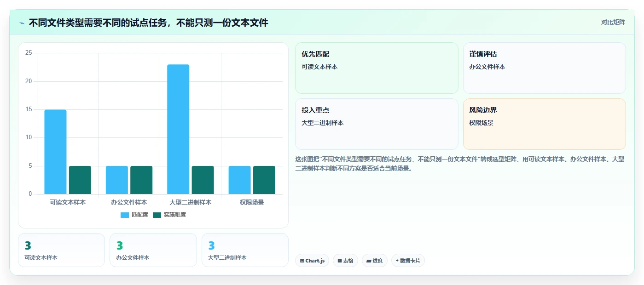
Task: Click the 匹配度 bar for 办公文件样本
Action: click(117, 180)
